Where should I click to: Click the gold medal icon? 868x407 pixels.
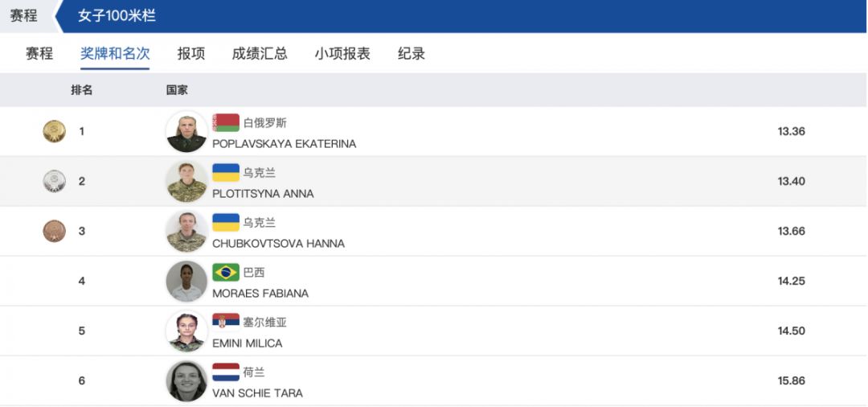[55, 131]
